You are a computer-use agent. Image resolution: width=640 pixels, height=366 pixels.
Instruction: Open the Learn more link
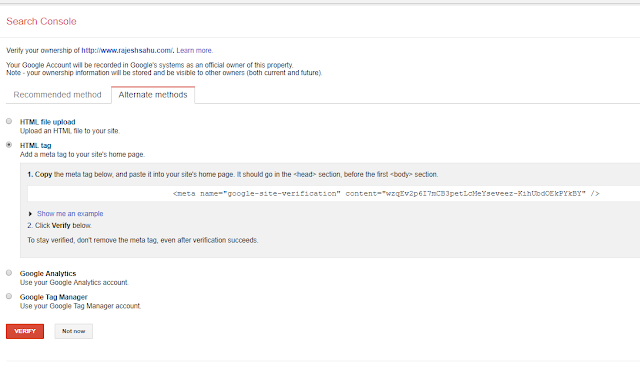[x=194, y=51]
